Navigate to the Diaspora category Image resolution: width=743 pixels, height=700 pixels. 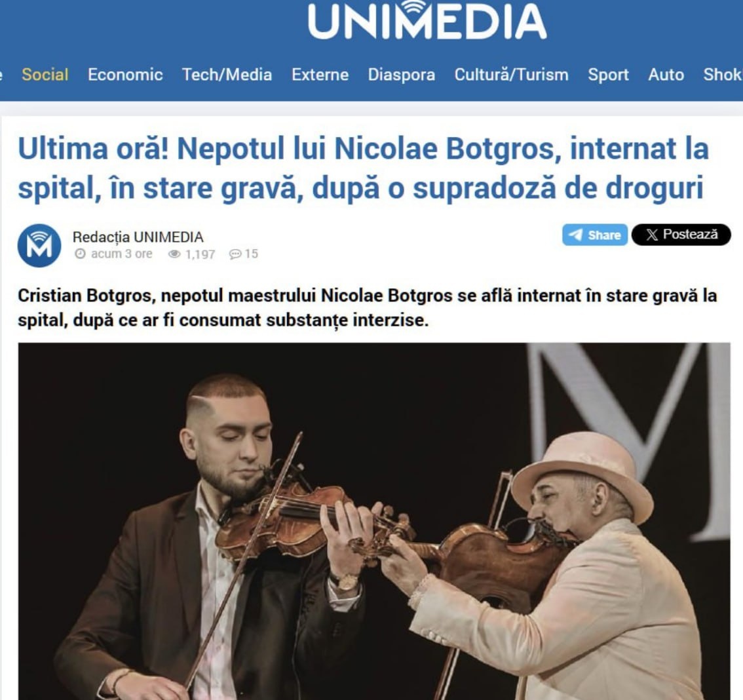point(402,75)
